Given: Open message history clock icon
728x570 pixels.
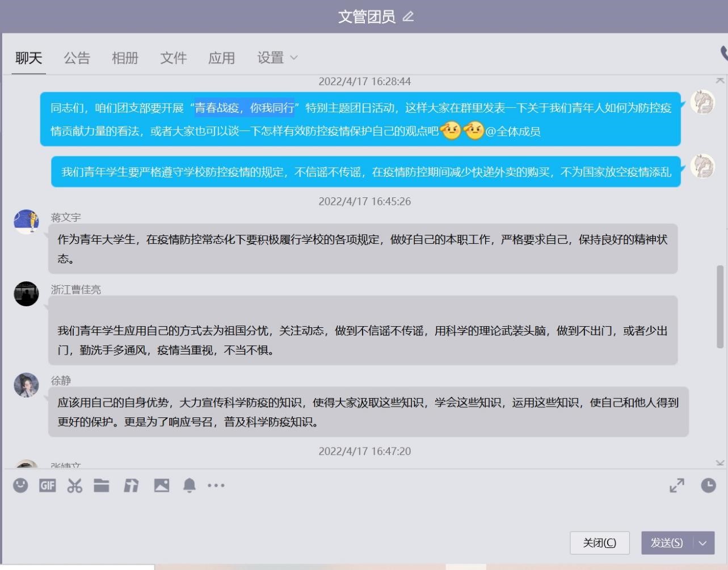Looking at the screenshot, I should tap(708, 485).
